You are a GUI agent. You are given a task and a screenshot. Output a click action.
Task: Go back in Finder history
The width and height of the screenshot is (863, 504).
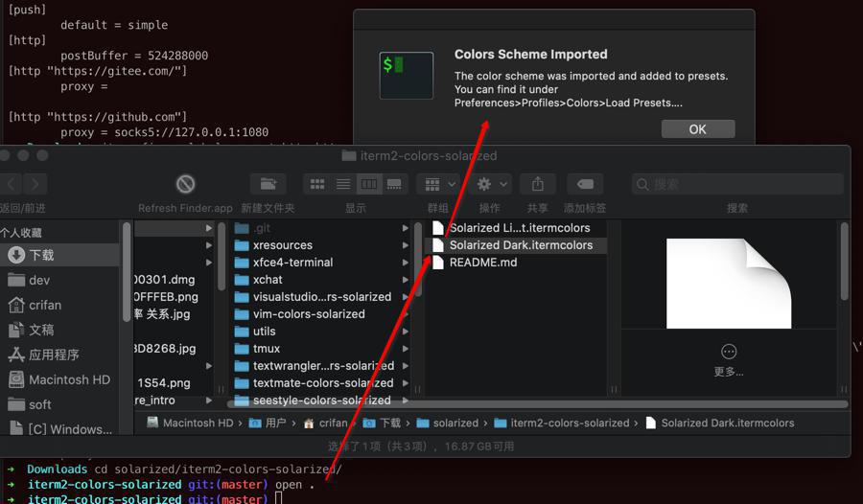[12, 184]
